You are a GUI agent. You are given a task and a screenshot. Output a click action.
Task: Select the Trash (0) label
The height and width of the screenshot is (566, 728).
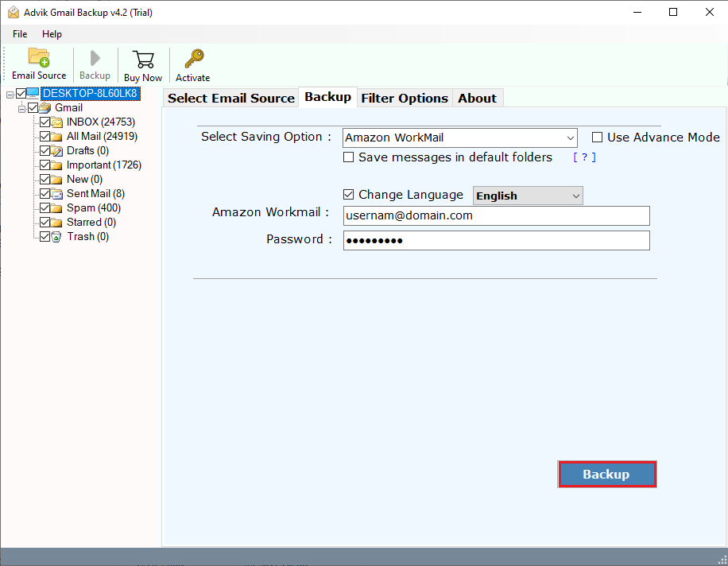[x=88, y=237]
